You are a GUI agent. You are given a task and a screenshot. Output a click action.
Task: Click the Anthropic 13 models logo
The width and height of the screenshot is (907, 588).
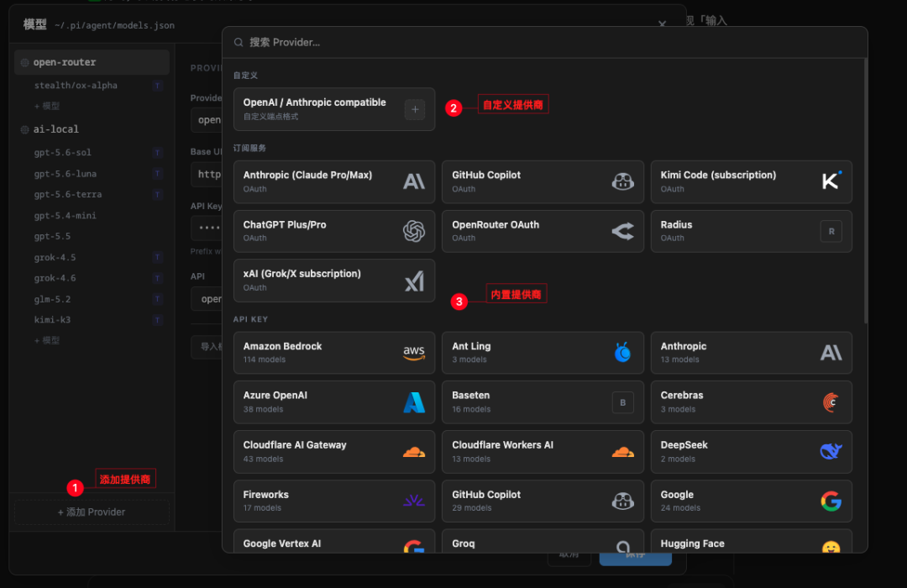click(x=831, y=353)
